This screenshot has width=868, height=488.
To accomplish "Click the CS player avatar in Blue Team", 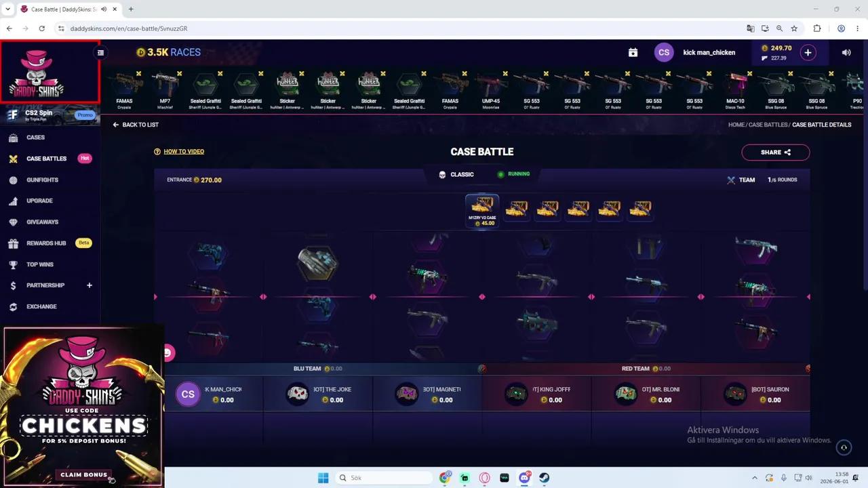I will pyautogui.click(x=189, y=394).
